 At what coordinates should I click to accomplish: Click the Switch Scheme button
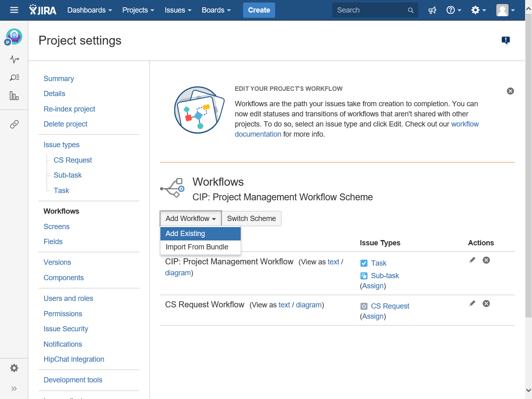click(x=251, y=219)
